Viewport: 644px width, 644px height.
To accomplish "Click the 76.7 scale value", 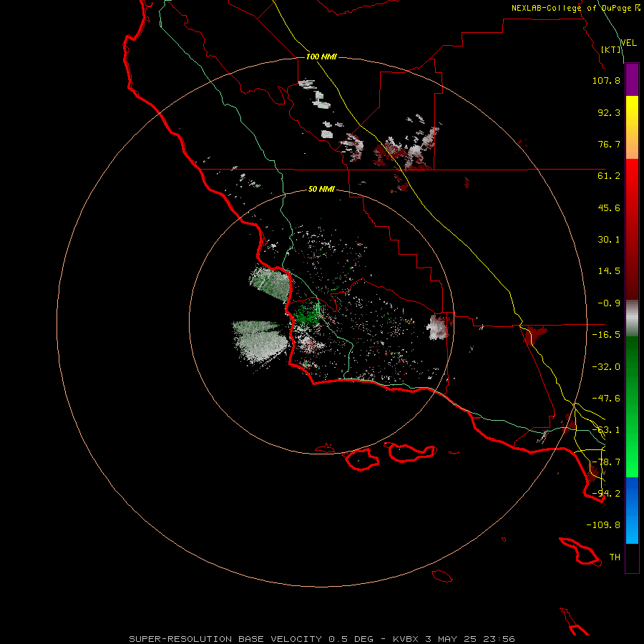I will [x=609, y=144].
